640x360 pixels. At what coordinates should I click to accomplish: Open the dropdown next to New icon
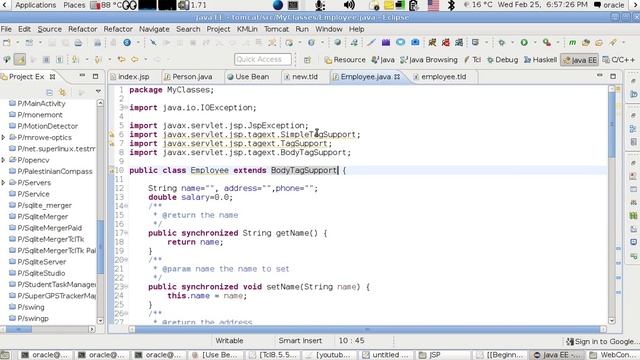(17, 42)
